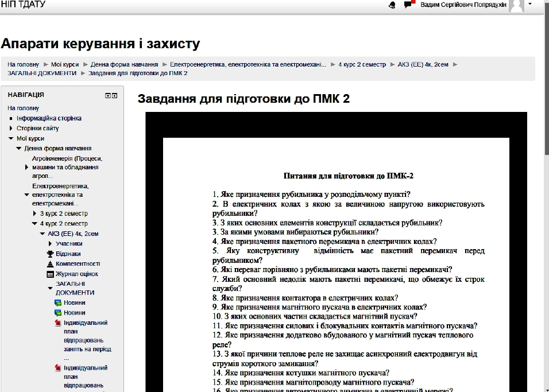Open 4 курс 2 семестр in tree
The image size is (549, 392).
coord(64,224)
